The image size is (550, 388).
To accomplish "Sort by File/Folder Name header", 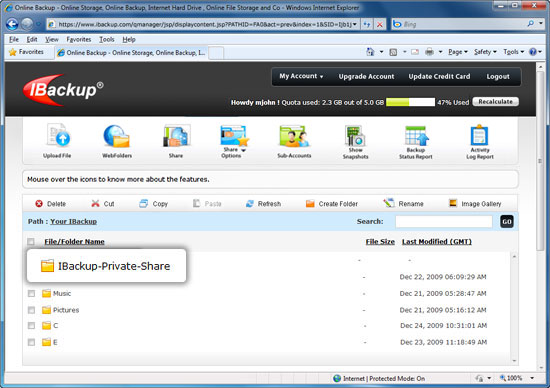I will 74,241.
